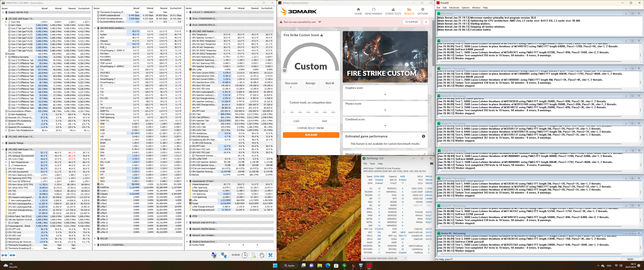This screenshot has width=644, height=270.
Task: Expand the RTSS sensor group
Action: [187, 216]
